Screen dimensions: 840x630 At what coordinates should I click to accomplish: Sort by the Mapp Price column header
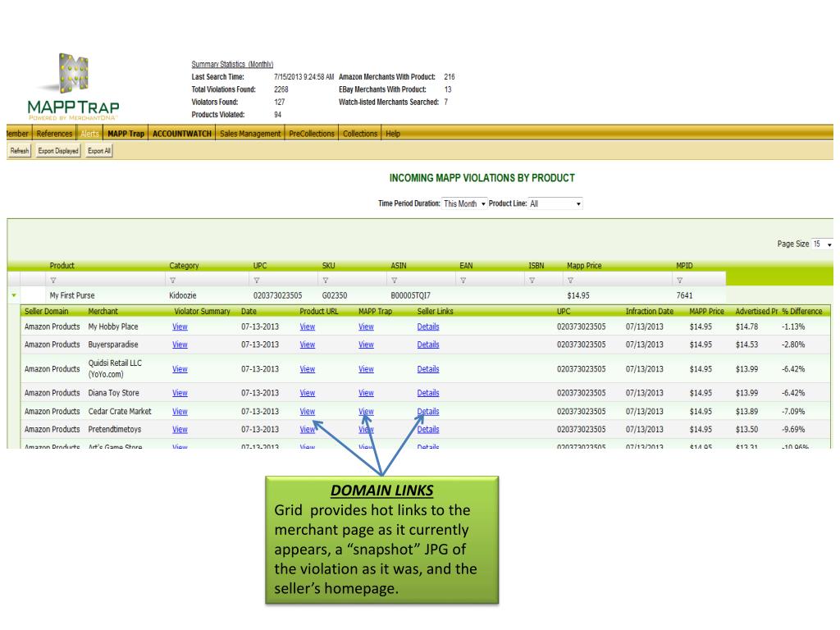coord(584,266)
